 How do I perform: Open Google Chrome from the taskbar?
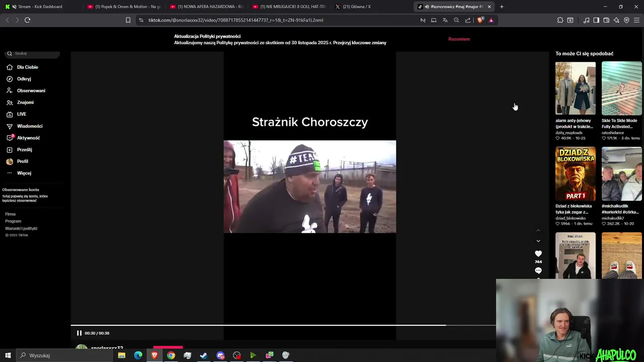click(171, 355)
